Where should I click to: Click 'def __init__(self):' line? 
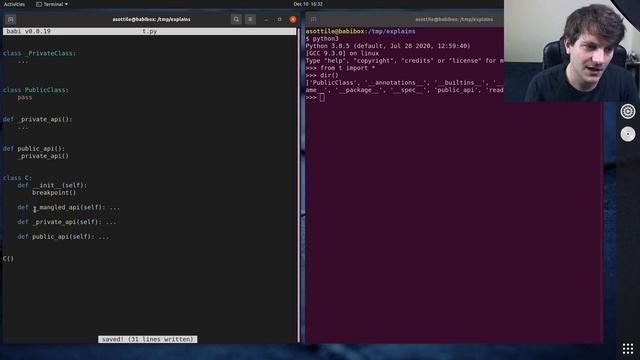pos(52,185)
